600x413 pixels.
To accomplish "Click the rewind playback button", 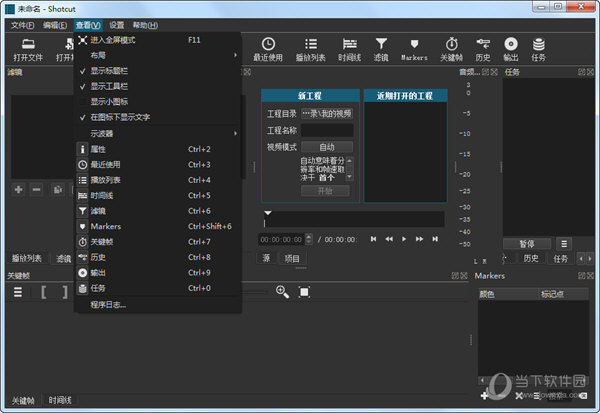I will tap(389, 239).
